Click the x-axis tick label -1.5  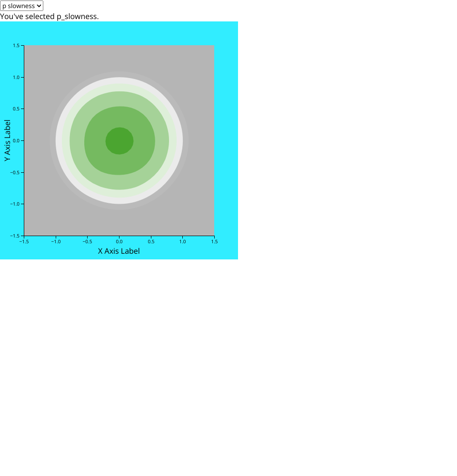coord(24,241)
